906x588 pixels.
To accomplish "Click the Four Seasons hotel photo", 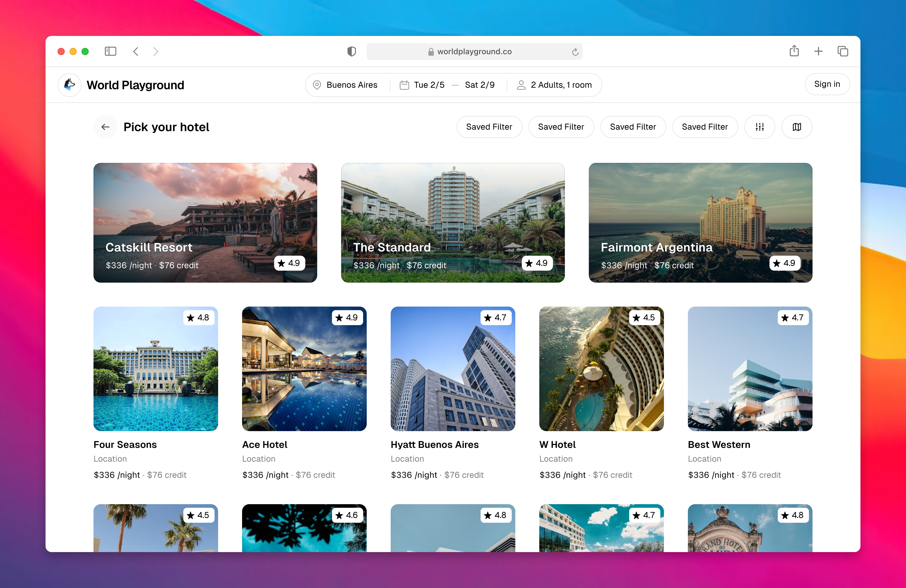I will point(156,369).
